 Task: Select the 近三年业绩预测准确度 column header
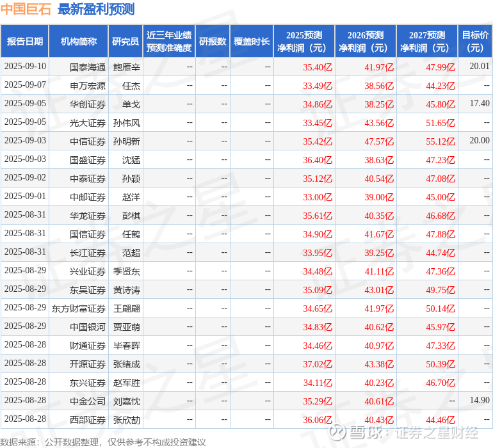click(169, 41)
